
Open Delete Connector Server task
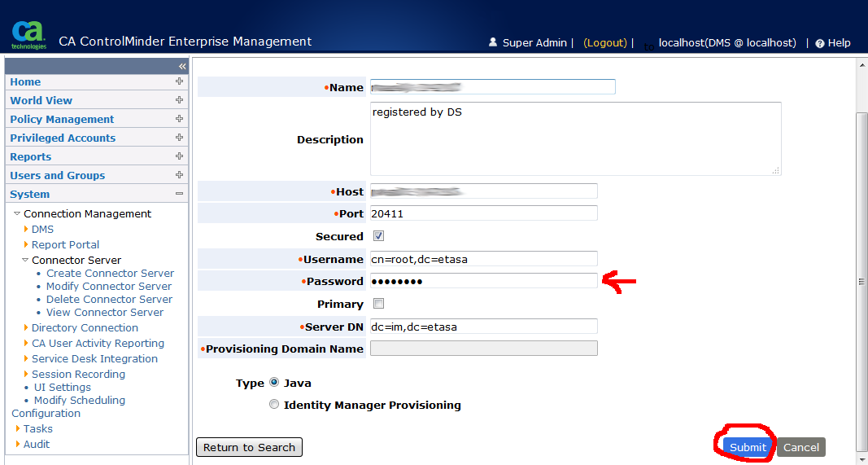[110, 300]
